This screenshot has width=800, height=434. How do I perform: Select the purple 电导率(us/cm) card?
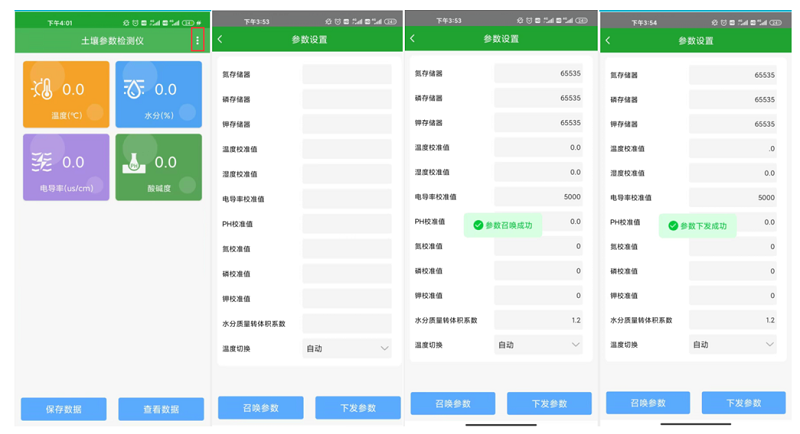pyautogui.click(x=66, y=167)
